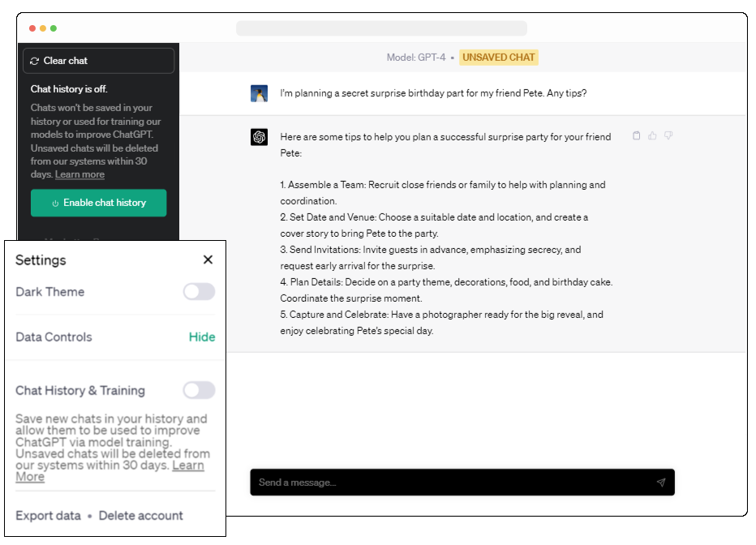Click the Model: GPT-4 label
This screenshot has width=756, height=545.
coord(416,58)
